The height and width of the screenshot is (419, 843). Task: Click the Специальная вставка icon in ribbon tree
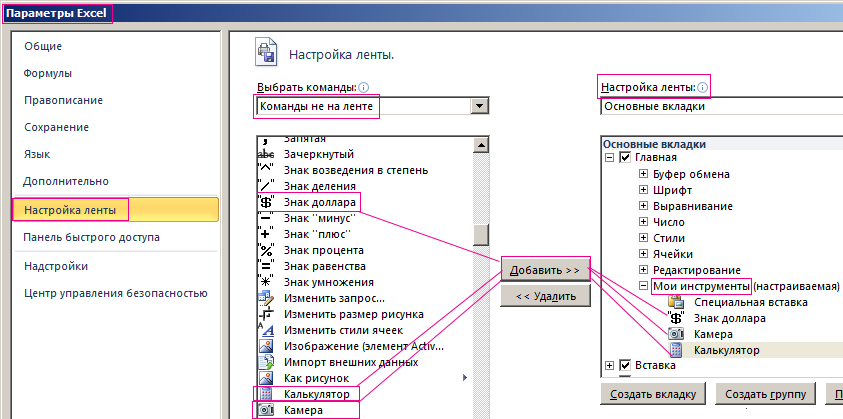(676, 302)
